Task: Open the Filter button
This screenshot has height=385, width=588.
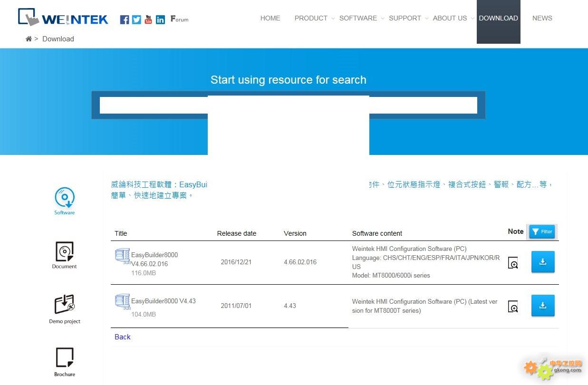Action: tap(542, 231)
